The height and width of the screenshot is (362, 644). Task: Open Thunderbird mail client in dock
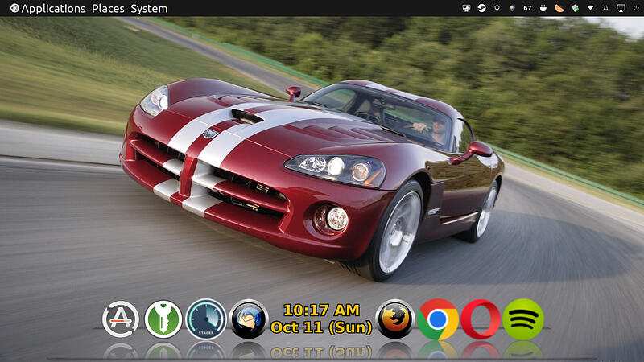(x=249, y=319)
